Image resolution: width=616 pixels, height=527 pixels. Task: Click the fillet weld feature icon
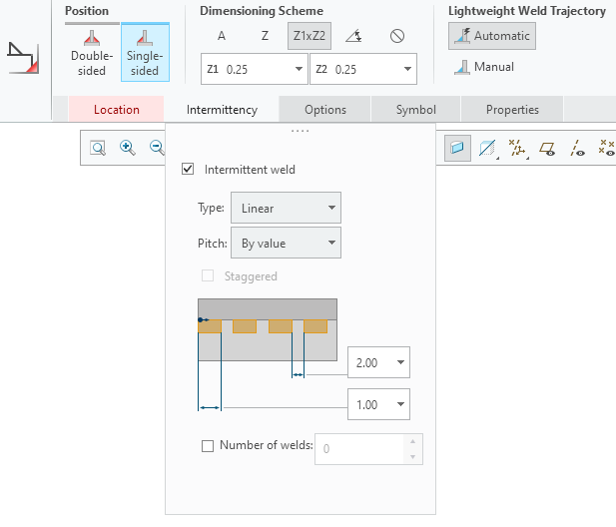(24, 58)
